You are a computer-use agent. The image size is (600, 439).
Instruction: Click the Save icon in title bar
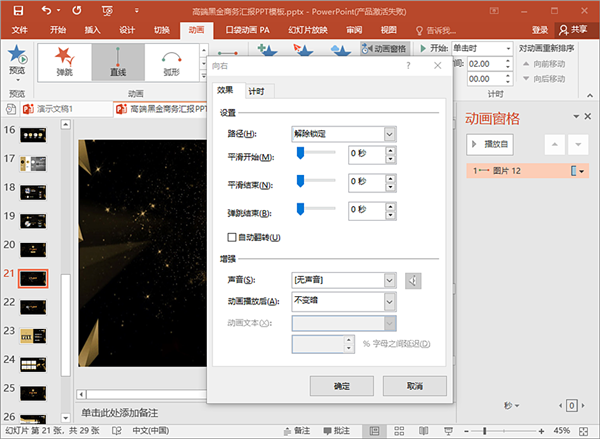(x=18, y=11)
